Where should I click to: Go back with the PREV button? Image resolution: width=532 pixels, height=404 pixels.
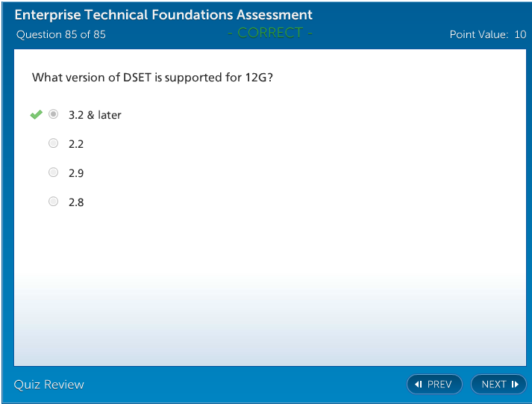pyautogui.click(x=434, y=385)
